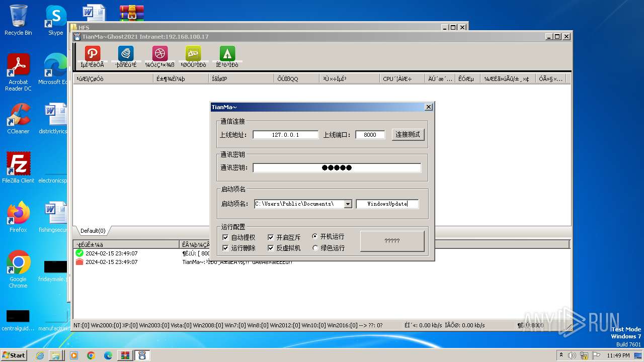Open Windows Media Player taskbar icon

tap(74, 355)
